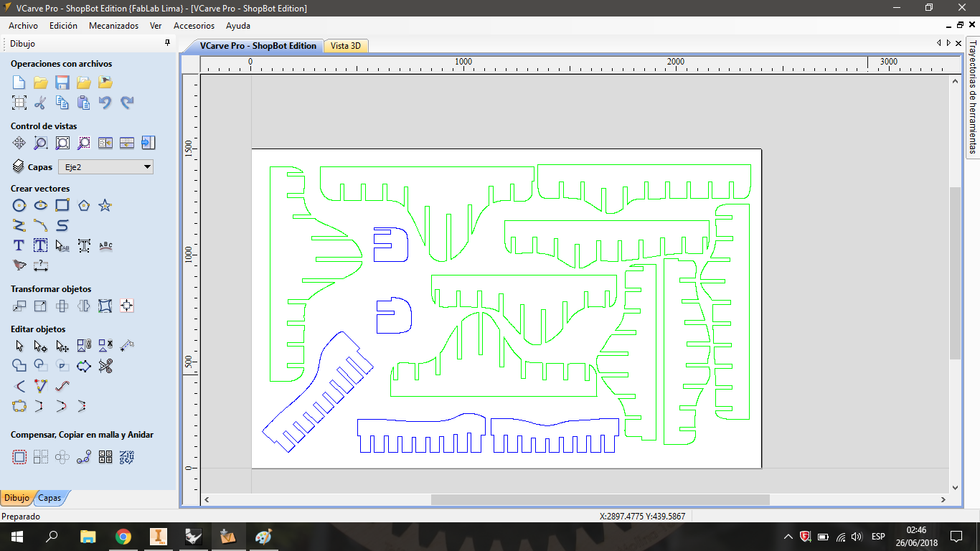
Task: Activate the Pan view tool
Action: (x=19, y=143)
